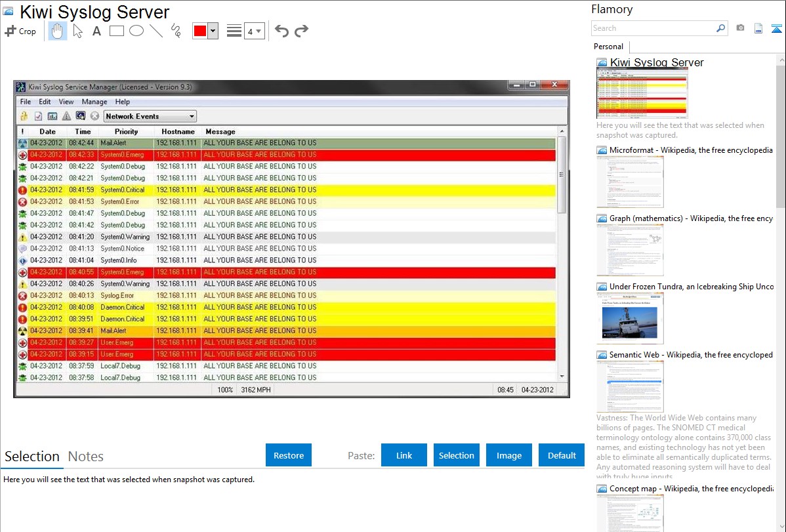Click the magnifier monitor icon in Kiwi toolbar
This screenshot has height=532, width=786.
[x=80, y=116]
